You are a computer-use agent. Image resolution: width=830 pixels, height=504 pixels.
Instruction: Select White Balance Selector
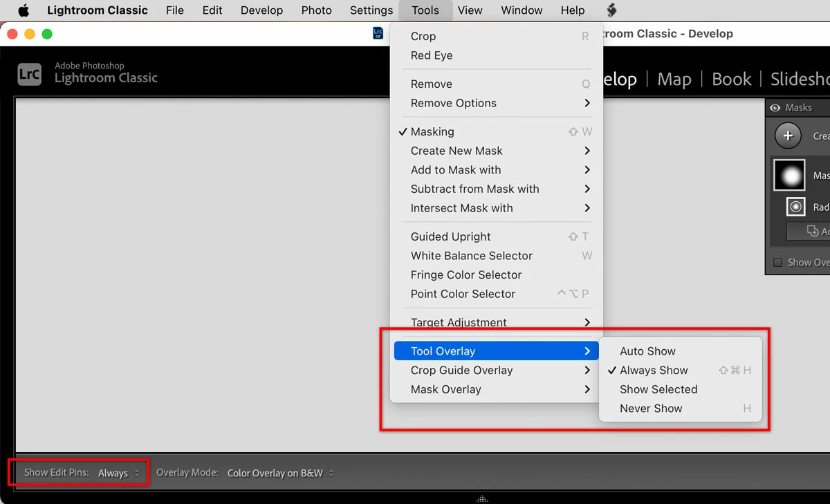pyautogui.click(x=497, y=256)
